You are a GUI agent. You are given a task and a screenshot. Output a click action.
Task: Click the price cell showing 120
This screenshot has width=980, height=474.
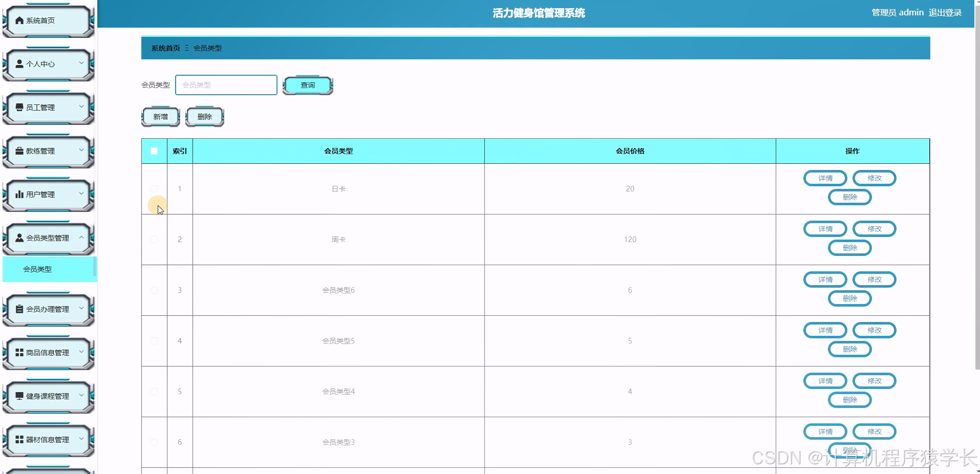[630, 240]
